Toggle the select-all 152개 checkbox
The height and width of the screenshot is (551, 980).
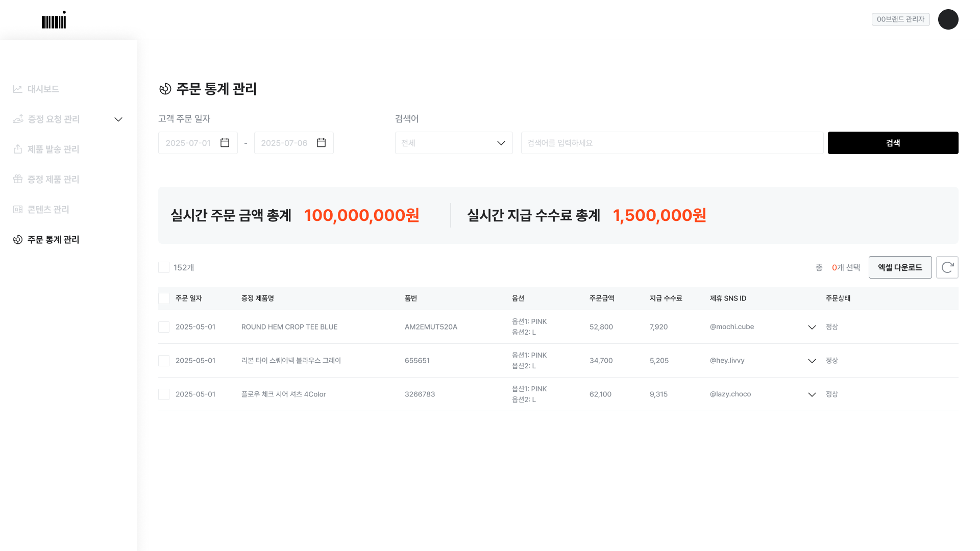tap(164, 267)
